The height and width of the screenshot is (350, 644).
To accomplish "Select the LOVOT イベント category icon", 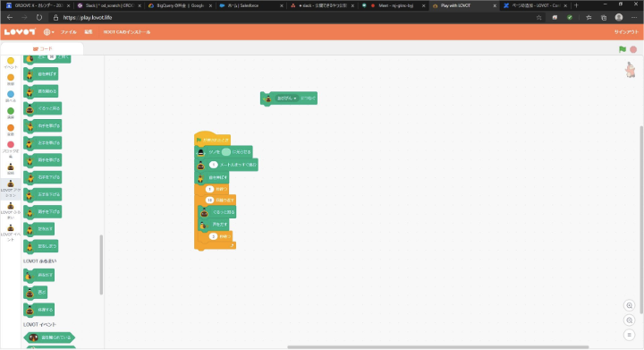I will coord(11,233).
